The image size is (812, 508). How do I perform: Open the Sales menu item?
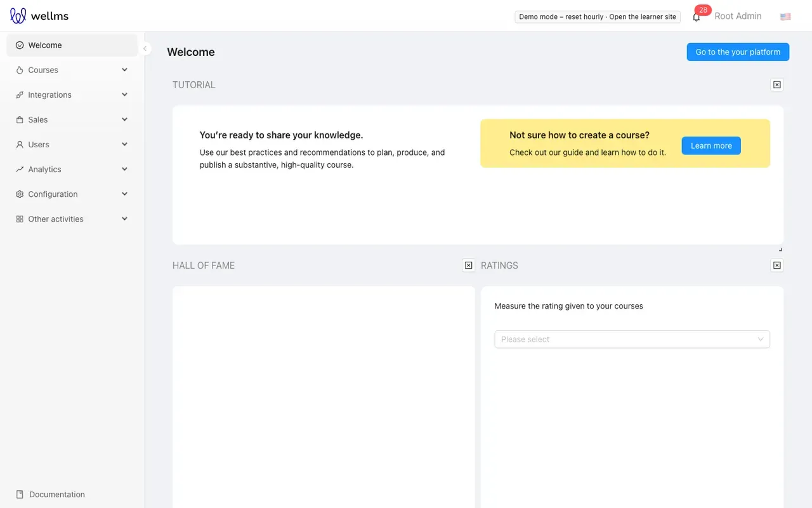click(x=72, y=119)
